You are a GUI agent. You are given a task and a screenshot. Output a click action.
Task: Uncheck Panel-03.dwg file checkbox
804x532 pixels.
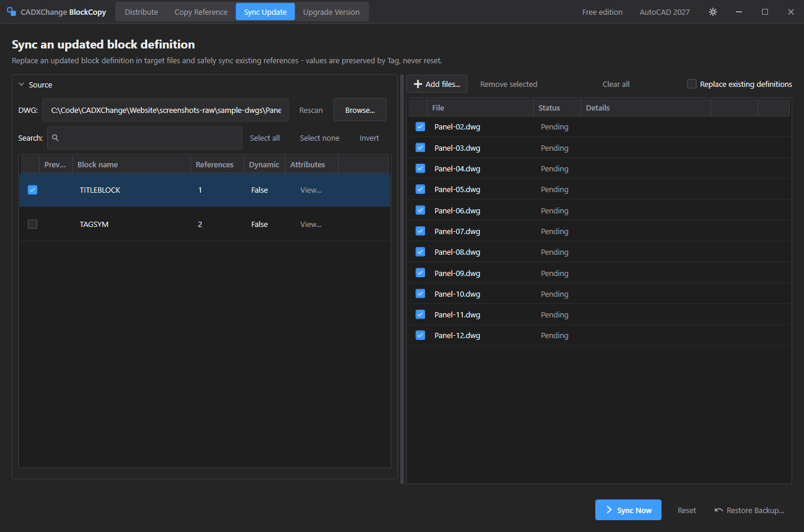(420, 148)
